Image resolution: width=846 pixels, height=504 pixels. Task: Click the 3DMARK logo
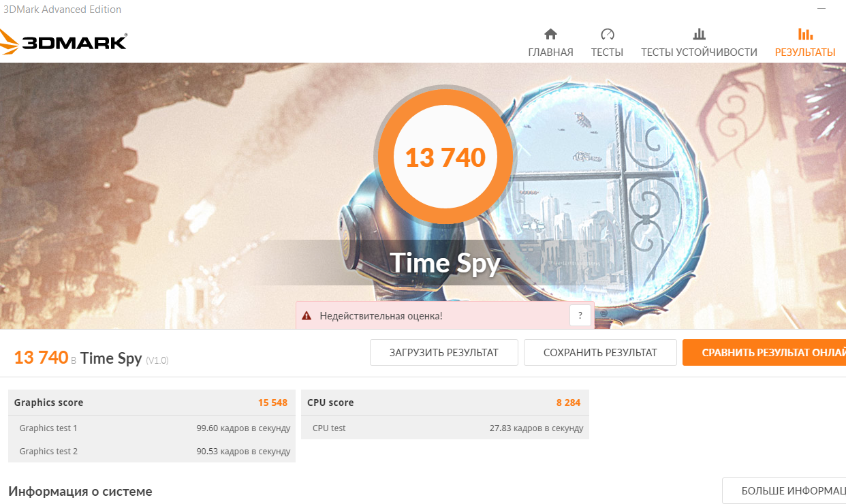tap(63, 42)
